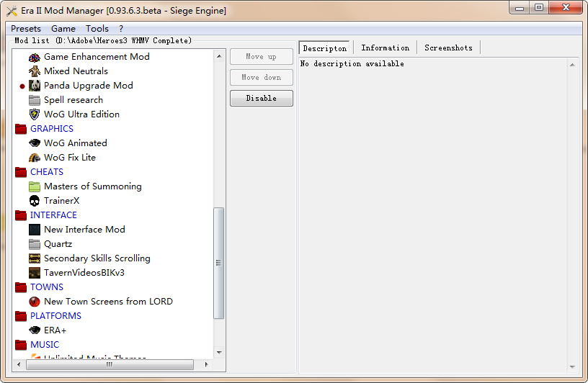The width and height of the screenshot is (588, 383).
Task: Open the ? help menu
Action: [121, 29]
